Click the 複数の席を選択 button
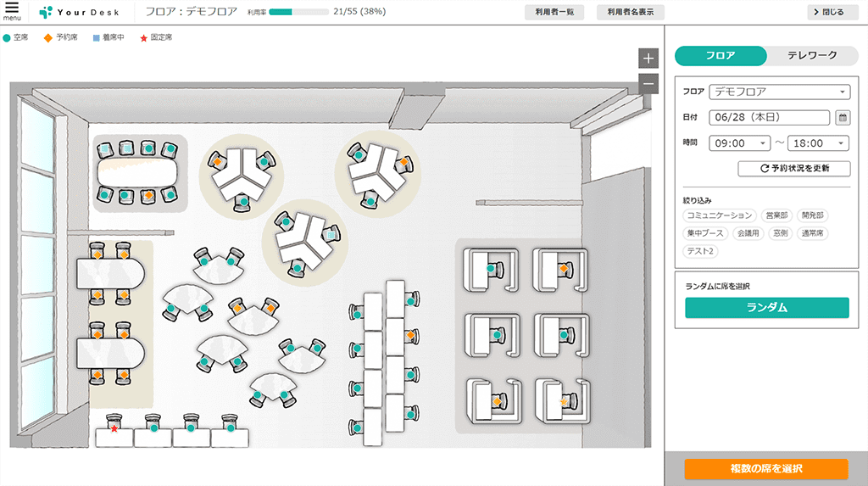The width and height of the screenshot is (868, 486). [x=765, y=469]
